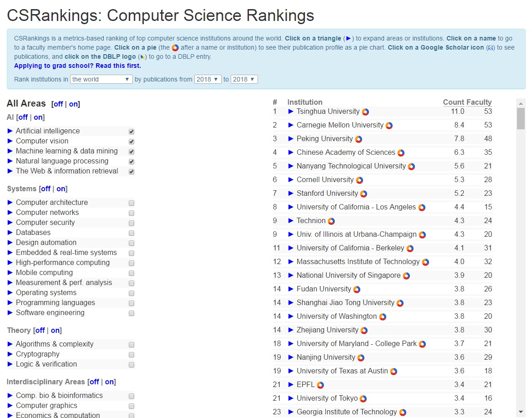Click University of Washington pie icon

click(x=383, y=317)
